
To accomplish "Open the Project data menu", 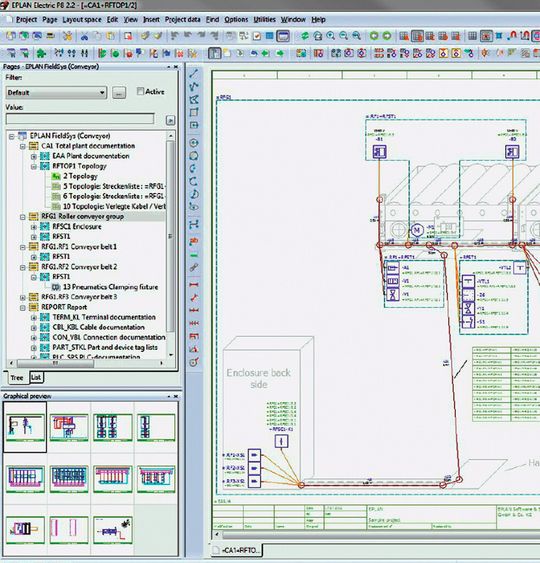I will 182,19.
